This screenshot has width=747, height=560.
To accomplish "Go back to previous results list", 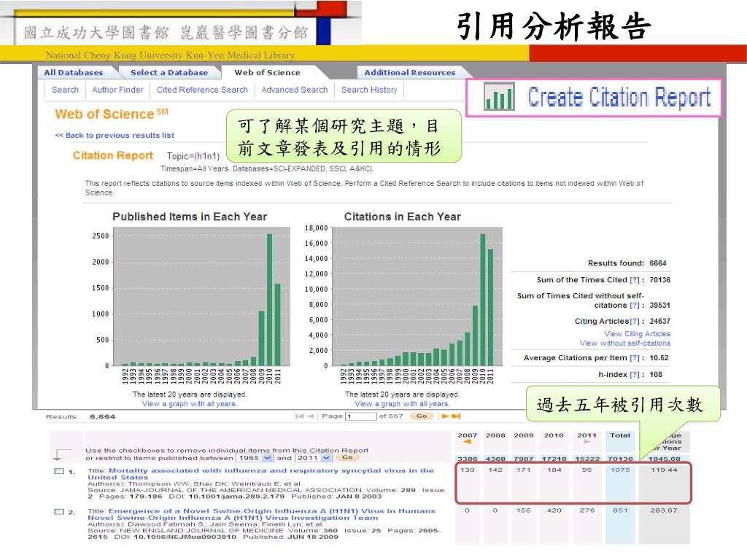I will [x=115, y=135].
